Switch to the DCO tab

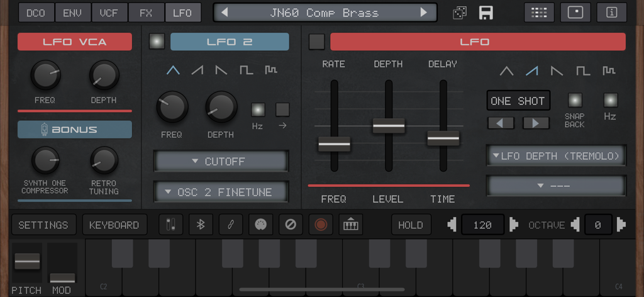pos(36,13)
